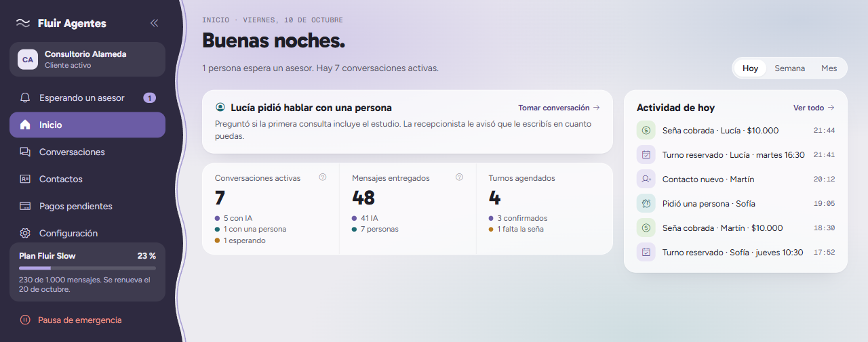Click the pause icon for Pausa de emergencia
Image resolution: width=868 pixels, height=342 pixels.
(x=25, y=320)
